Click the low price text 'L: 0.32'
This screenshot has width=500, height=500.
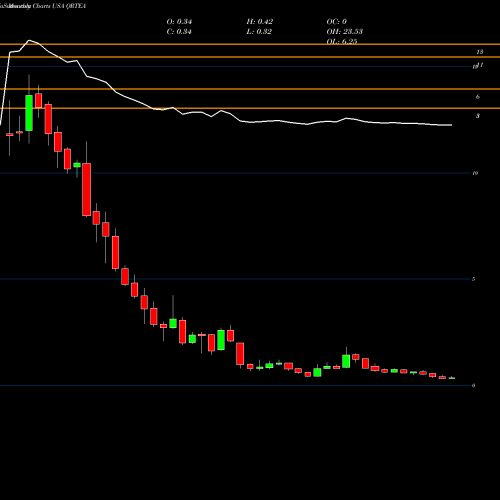259,32
